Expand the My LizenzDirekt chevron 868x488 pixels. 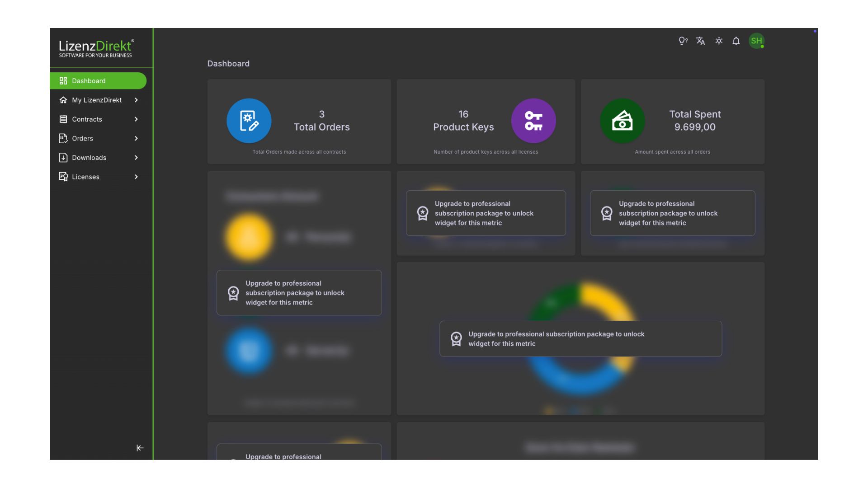(136, 100)
